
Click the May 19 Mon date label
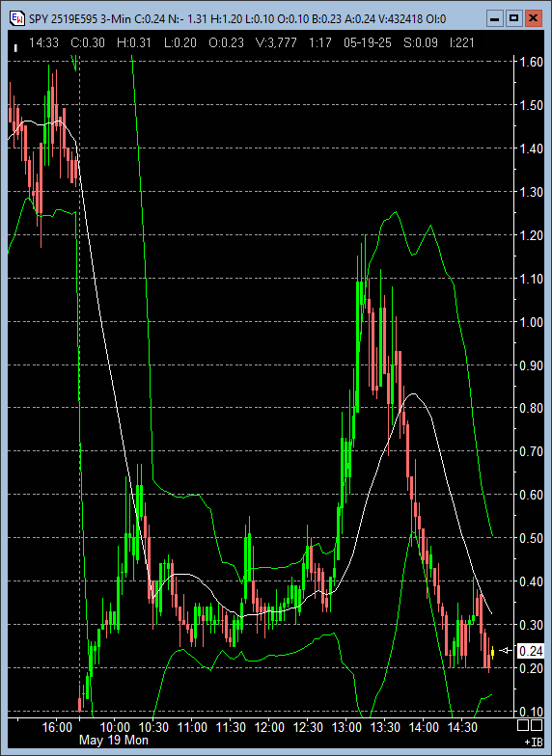click(x=114, y=741)
